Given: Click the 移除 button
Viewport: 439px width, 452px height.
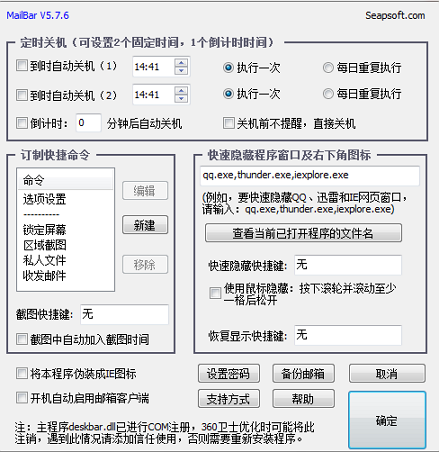Looking at the screenshot, I should [x=145, y=265].
